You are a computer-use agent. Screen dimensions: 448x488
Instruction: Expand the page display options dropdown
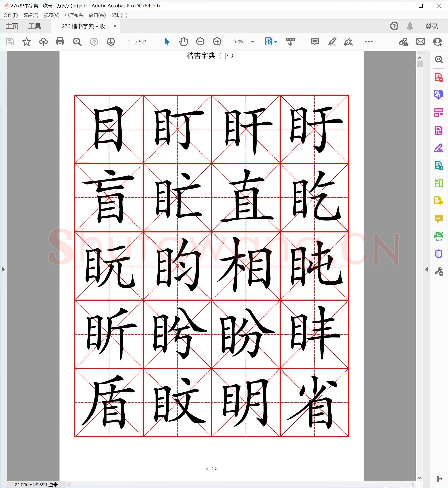pyautogui.click(x=275, y=42)
